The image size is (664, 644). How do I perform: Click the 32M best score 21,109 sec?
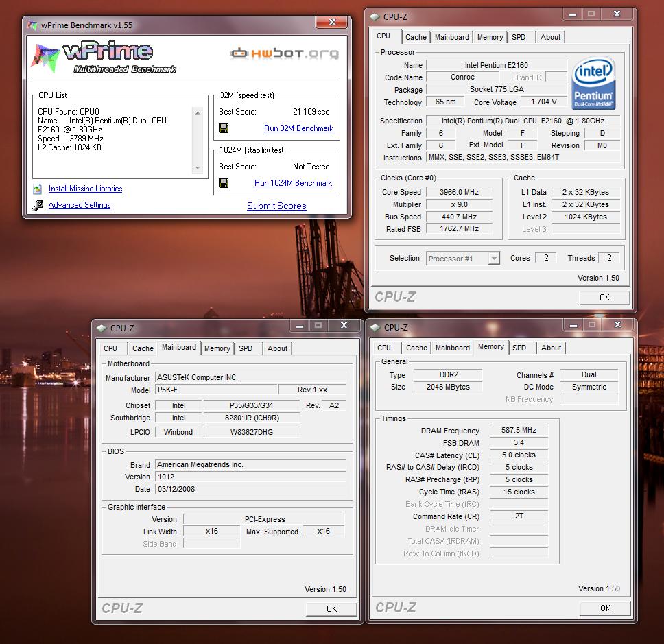pyautogui.click(x=311, y=112)
